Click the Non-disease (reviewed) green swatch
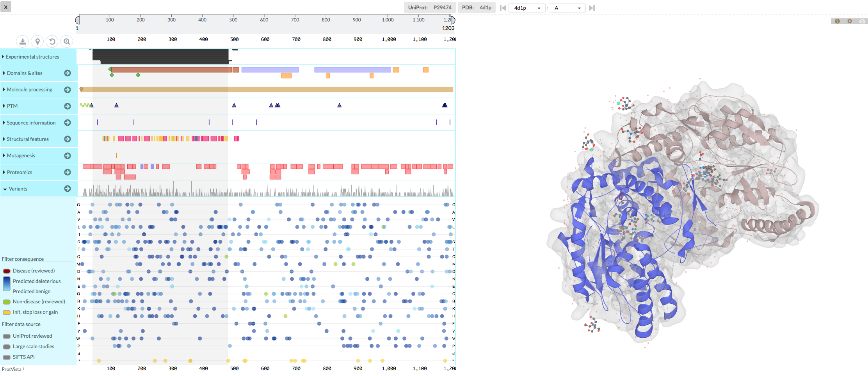This screenshot has width=868, height=376. [7, 302]
